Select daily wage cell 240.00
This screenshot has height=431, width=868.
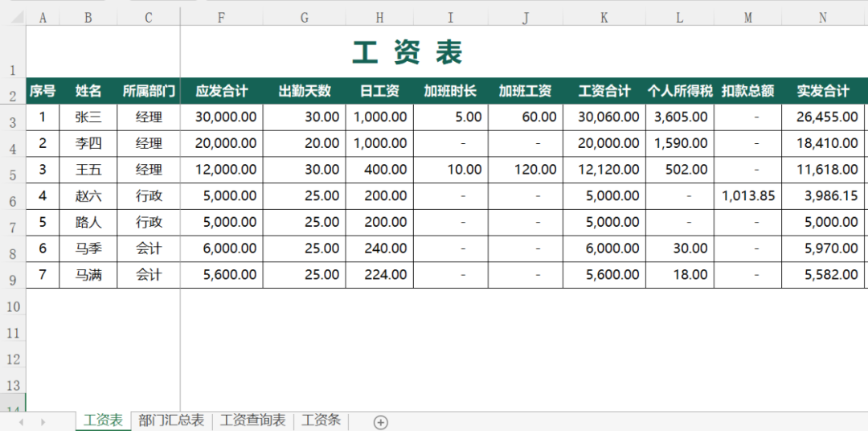click(x=379, y=248)
